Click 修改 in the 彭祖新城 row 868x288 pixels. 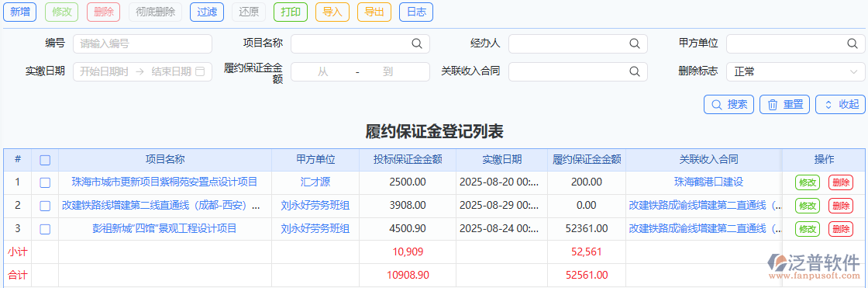[808, 229]
